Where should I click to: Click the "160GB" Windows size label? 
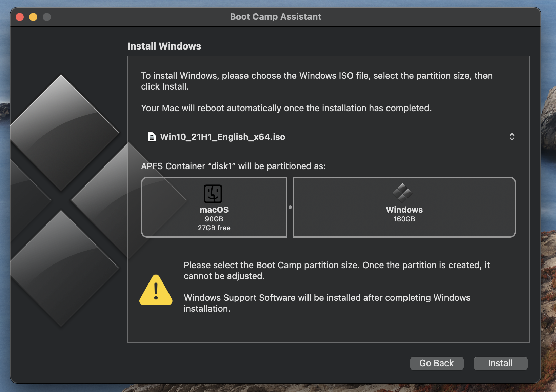pyautogui.click(x=404, y=219)
